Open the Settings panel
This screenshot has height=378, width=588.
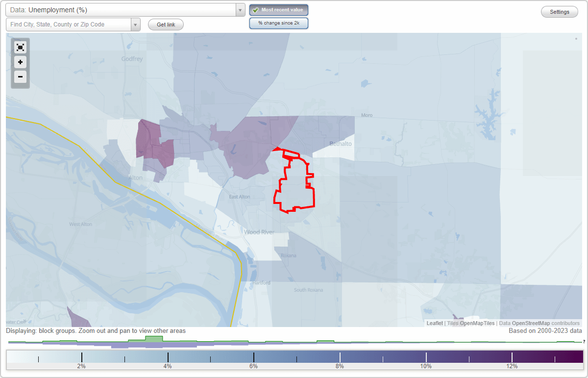point(559,11)
